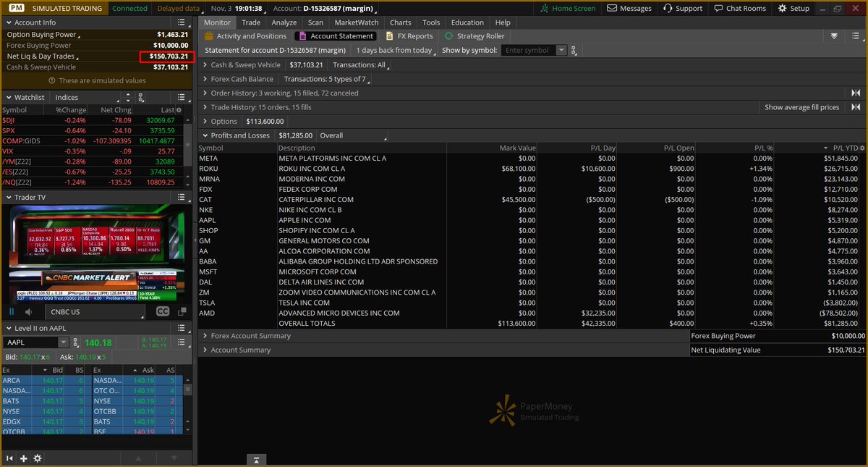
Task: Open the FX Reports sub-tab
Action: 409,35
